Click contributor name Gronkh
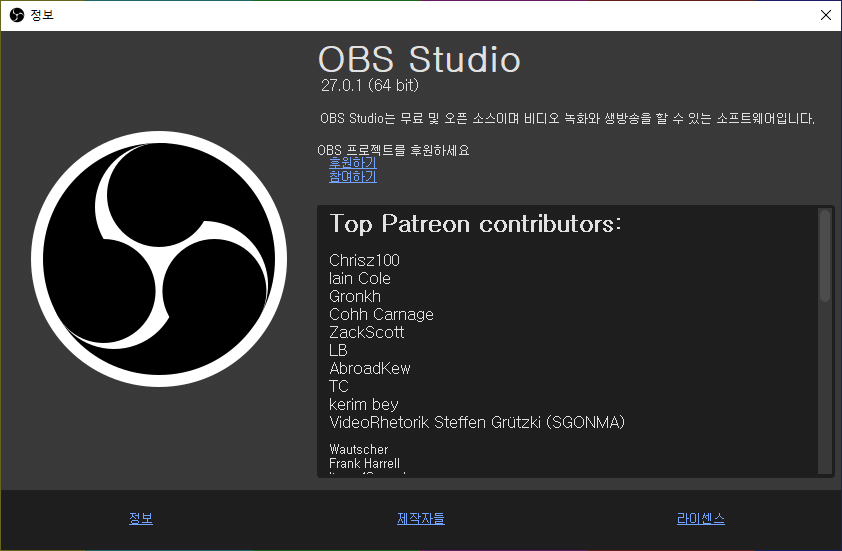 [x=355, y=296]
